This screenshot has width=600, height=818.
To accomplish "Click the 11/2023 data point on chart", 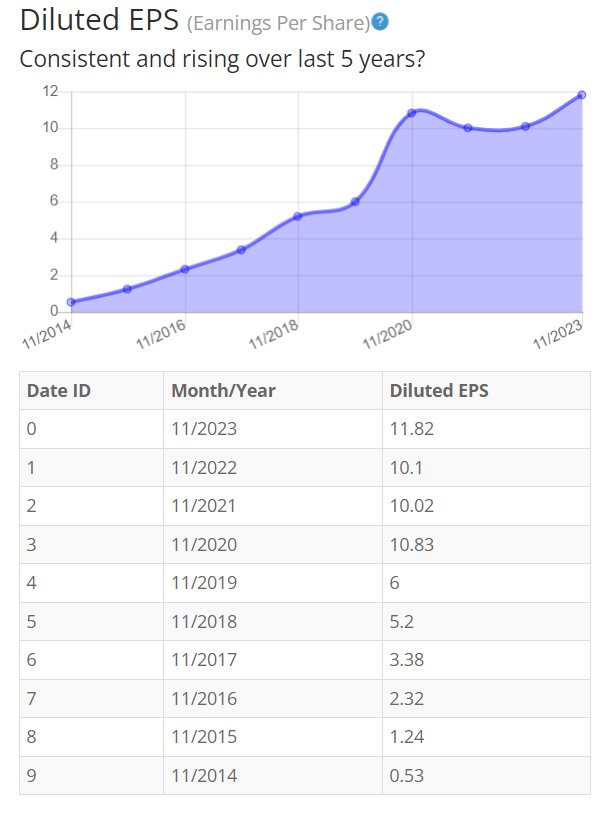I will click(x=582, y=95).
